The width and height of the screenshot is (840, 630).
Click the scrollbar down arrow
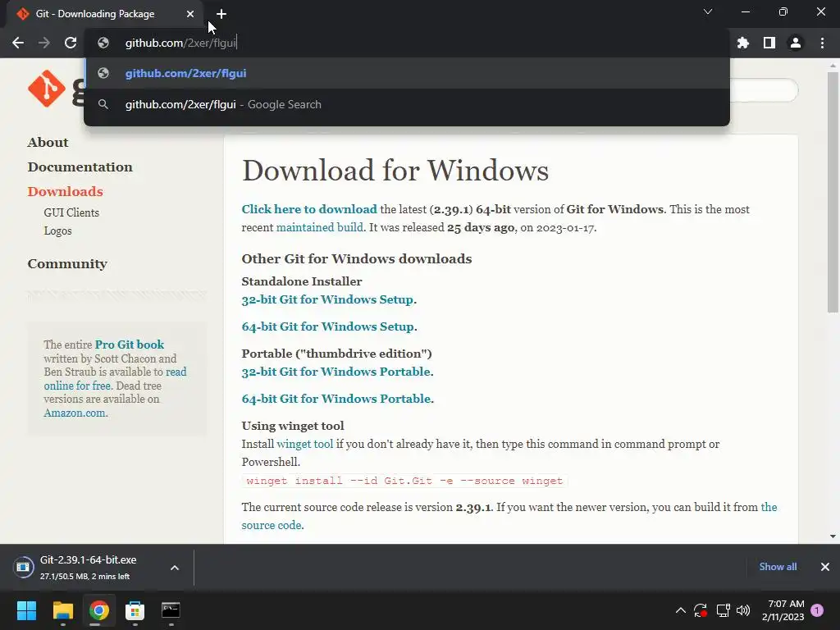pos(833,536)
